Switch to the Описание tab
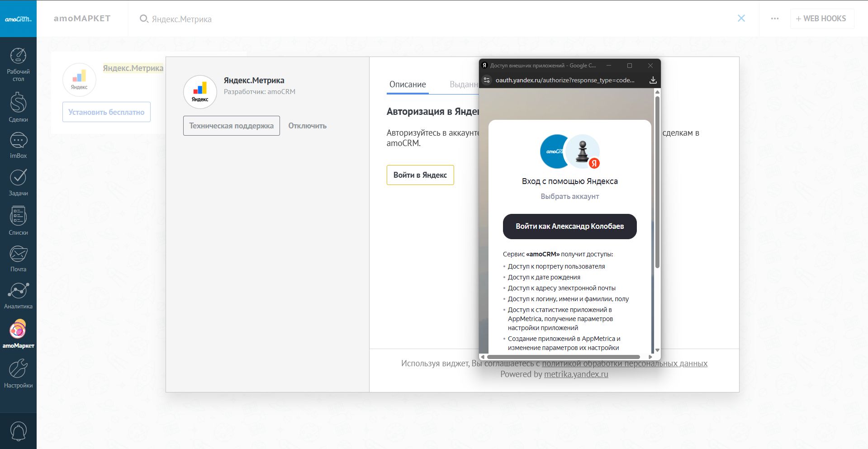868x449 pixels. tap(407, 85)
